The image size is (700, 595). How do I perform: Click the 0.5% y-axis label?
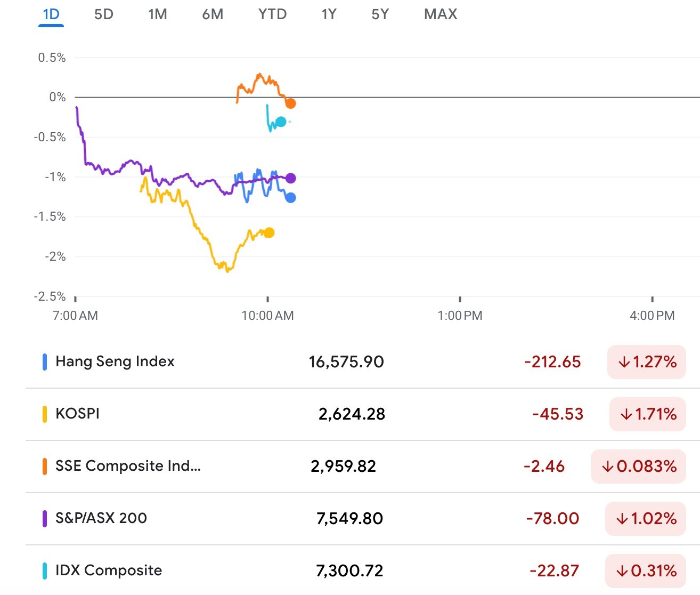coord(52,58)
